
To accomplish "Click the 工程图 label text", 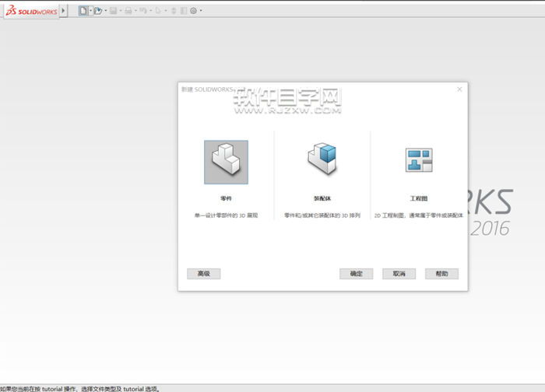I will 419,198.
